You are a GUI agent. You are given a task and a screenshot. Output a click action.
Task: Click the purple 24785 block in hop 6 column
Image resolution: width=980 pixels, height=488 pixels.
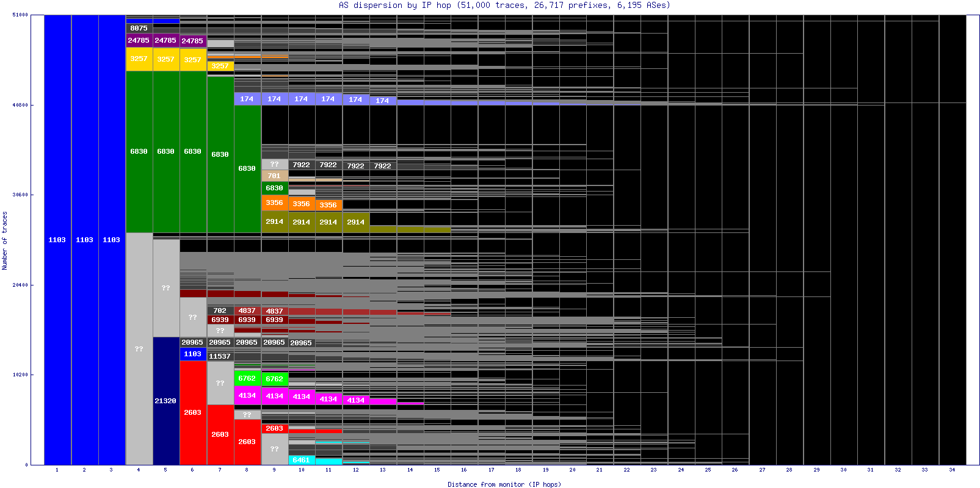pos(192,41)
